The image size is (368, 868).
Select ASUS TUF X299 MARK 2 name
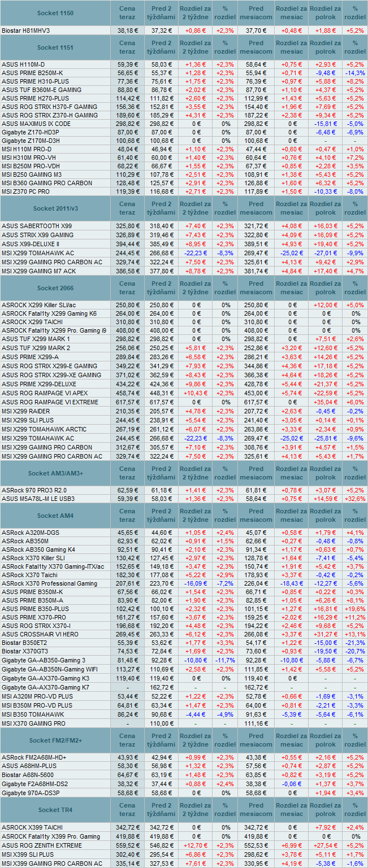(36, 347)
